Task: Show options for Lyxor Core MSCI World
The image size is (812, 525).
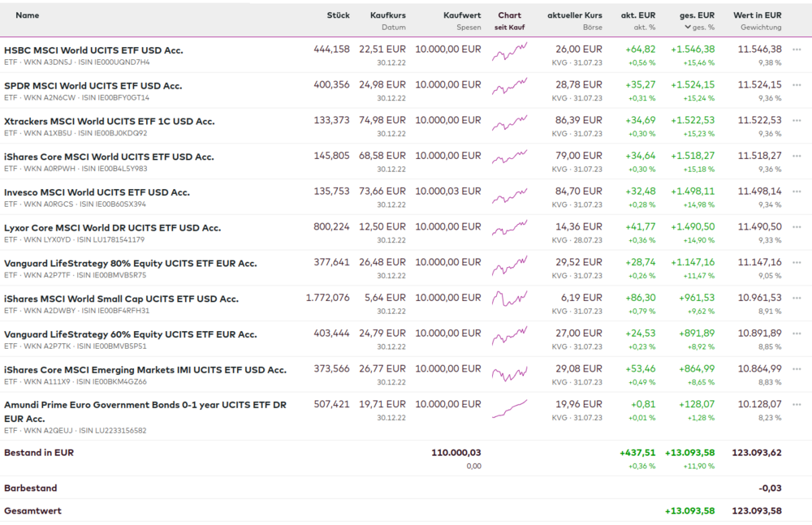Action: click(797, 227)
